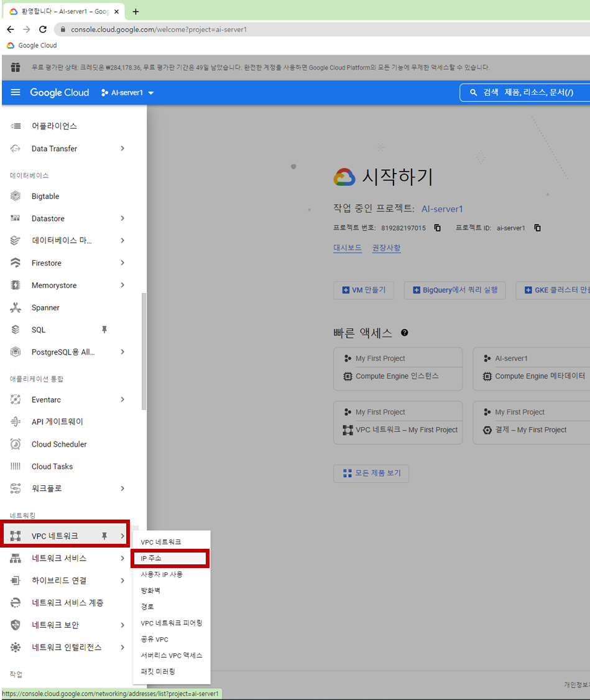Click the 네트워크 서비스 icon
590x700 pixels.
click(16, 558)
